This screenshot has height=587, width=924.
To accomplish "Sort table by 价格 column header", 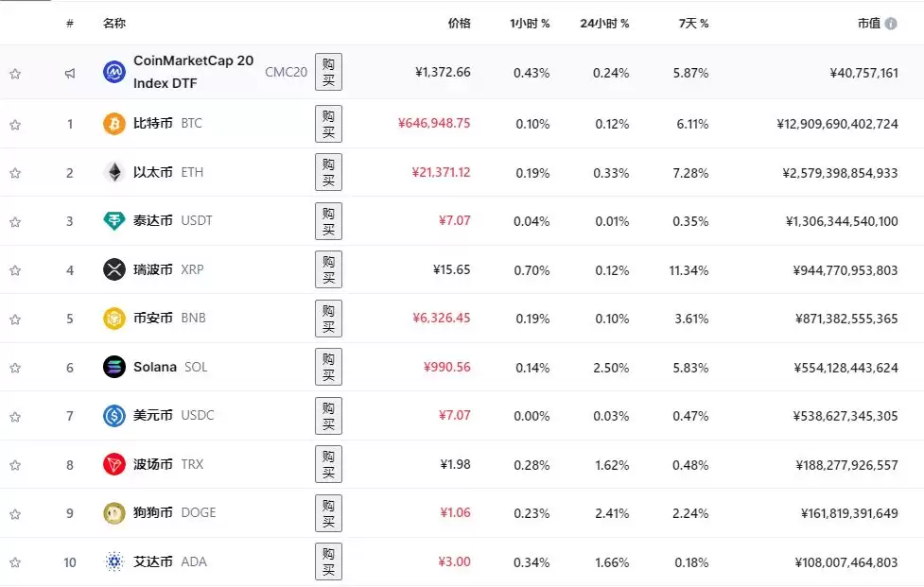I will click(x=459, y=23).
